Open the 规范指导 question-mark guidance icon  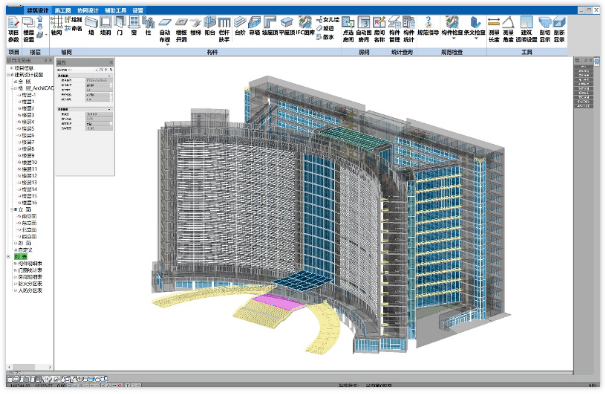(428, 26)
